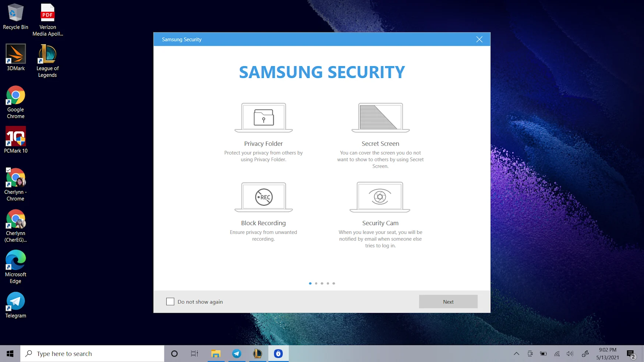Close the Samsung Security dialog
The image size is (644, 362).
pos(479,39)
